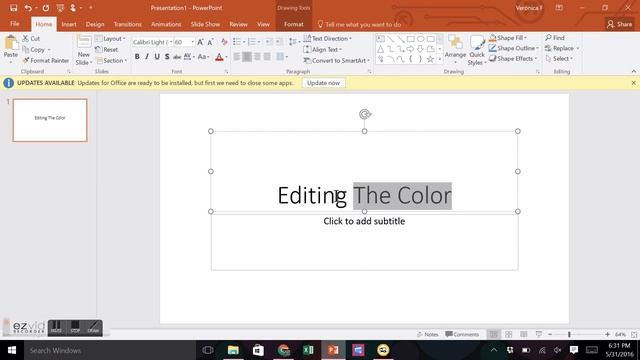This screenshot has height=360, width=640.
Task: Toggle strikethrough formatting
Action: coord(177,57)
